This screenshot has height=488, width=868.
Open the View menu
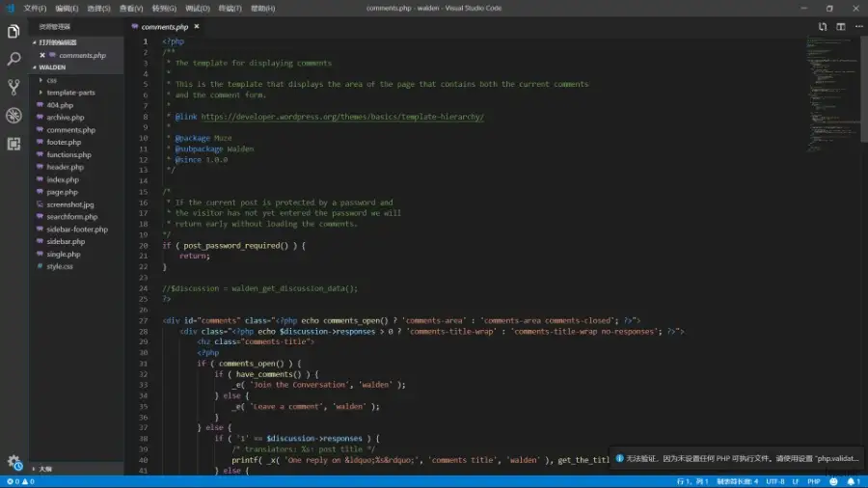[x=131, y=9]
